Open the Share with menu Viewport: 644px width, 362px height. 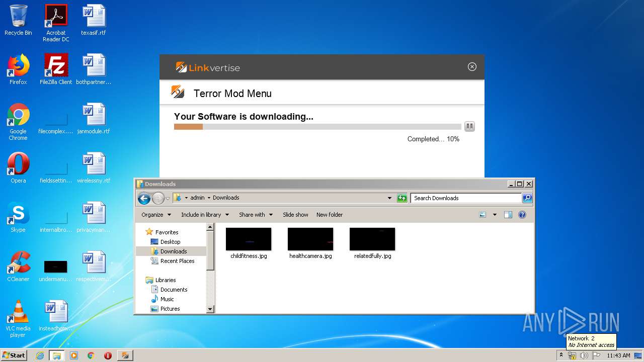[x=256, y=215]
